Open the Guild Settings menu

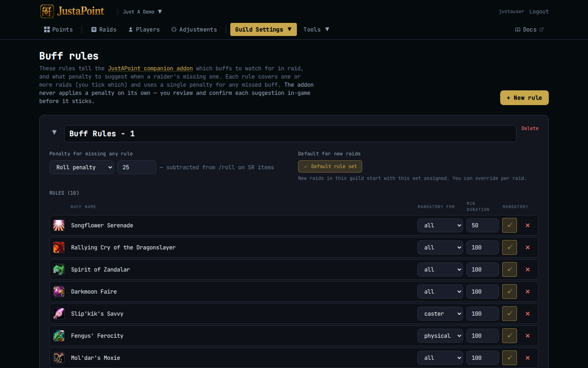point(263,29)
